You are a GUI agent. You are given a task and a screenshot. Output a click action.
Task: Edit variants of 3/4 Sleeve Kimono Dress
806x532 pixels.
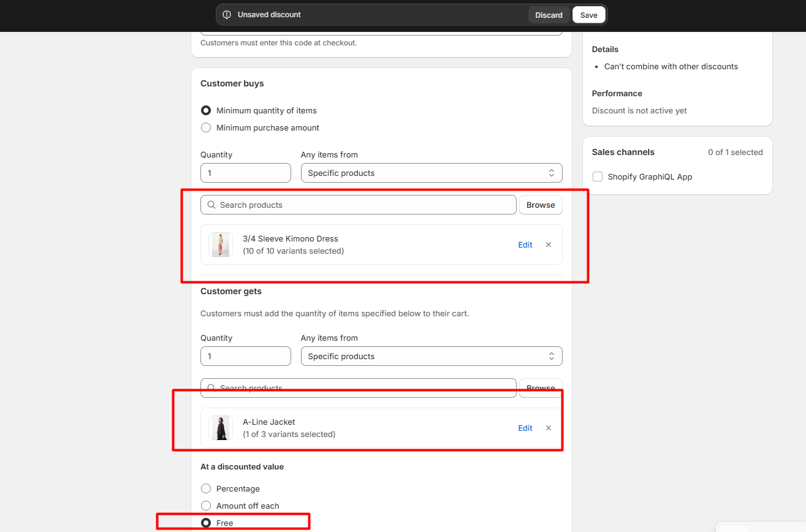click(525, 245)
